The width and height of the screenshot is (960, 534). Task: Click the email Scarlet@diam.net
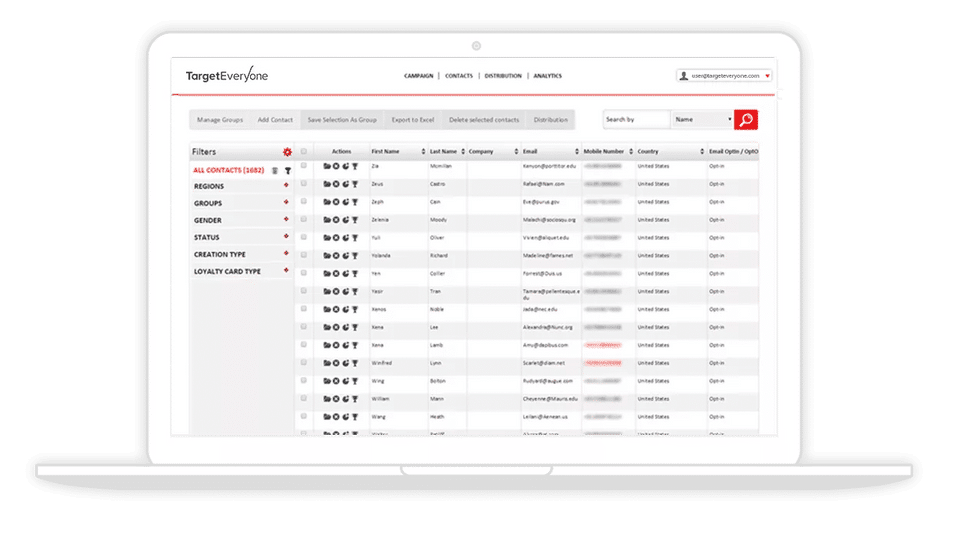(x=544, y=363)
